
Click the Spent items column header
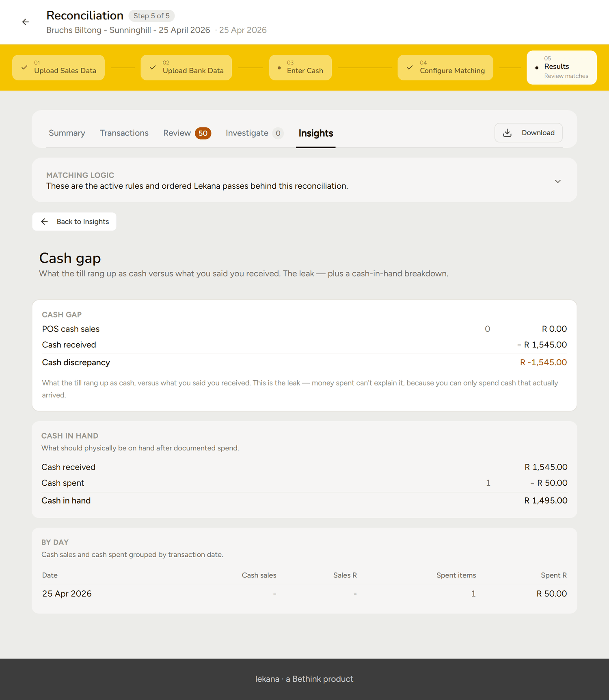pyautogui.click(x=456, y=575)
